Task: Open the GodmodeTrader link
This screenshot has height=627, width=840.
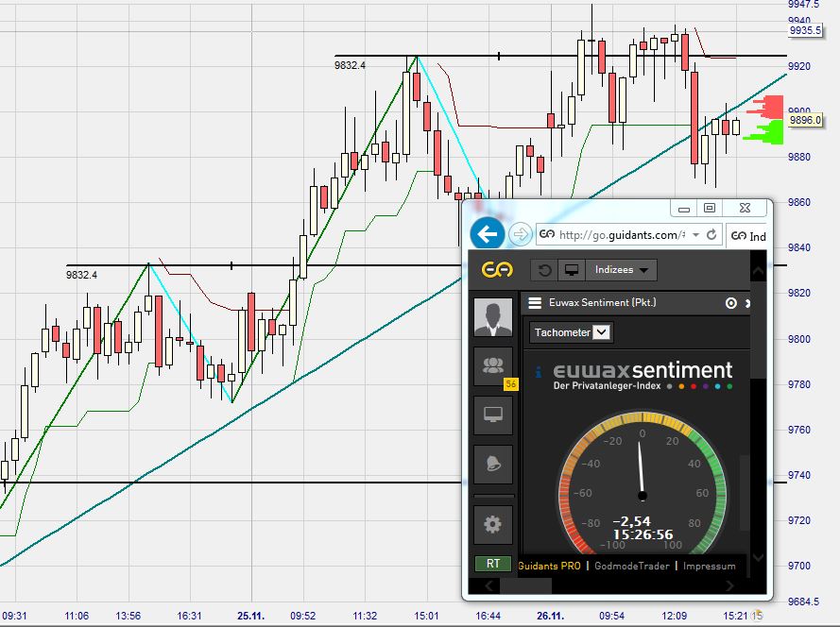Action: [631, 566]
